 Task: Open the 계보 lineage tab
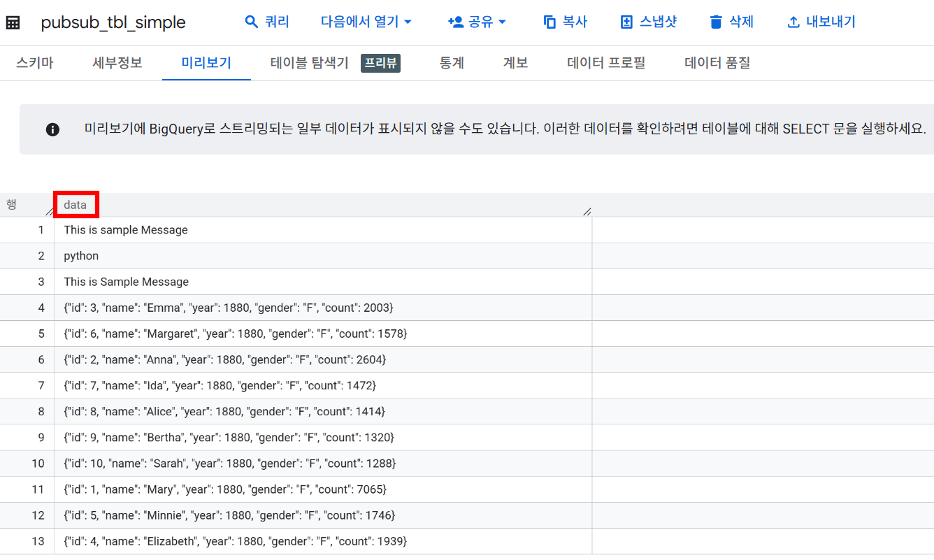(515, 63)
